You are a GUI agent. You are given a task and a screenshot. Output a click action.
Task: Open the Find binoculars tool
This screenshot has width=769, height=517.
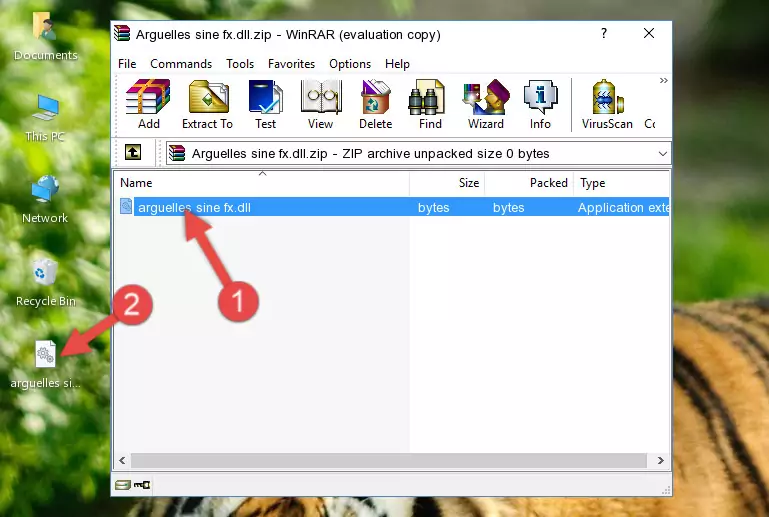430,104
